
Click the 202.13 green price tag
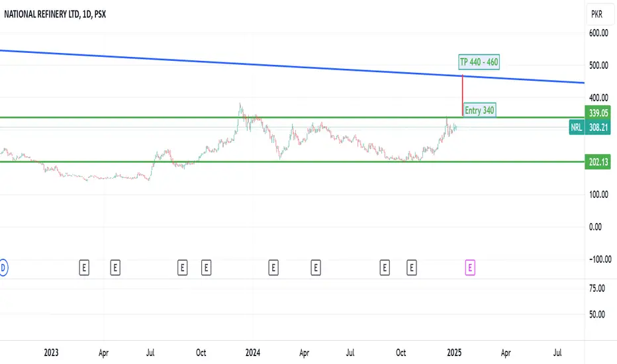click(598, 161)
